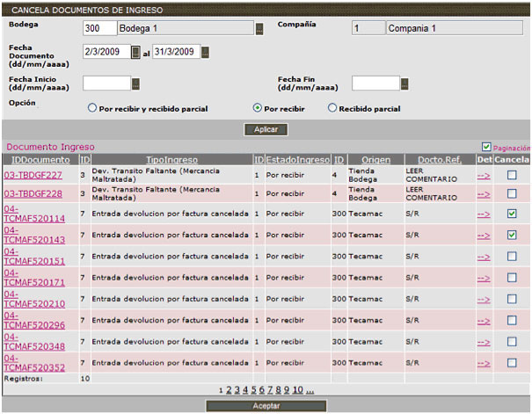
Task: Open document link 04-TCMAF520352
Action: click(34, 363)
